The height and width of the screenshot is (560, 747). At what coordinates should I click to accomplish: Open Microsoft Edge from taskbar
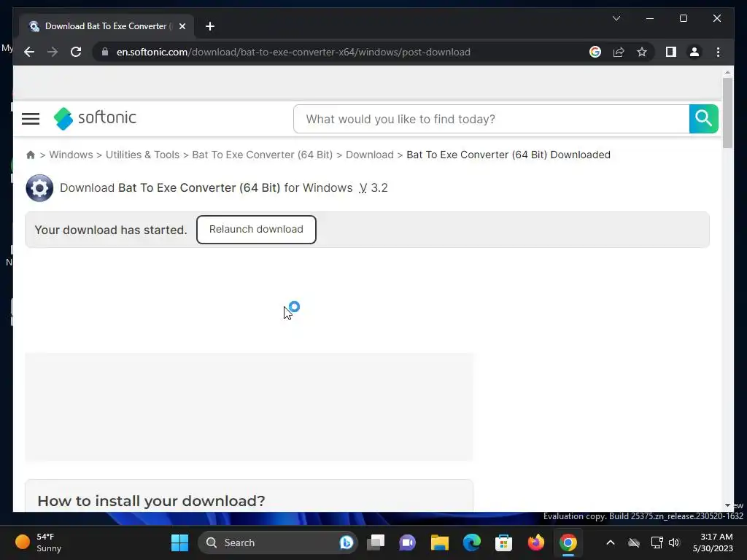(472, 542)
